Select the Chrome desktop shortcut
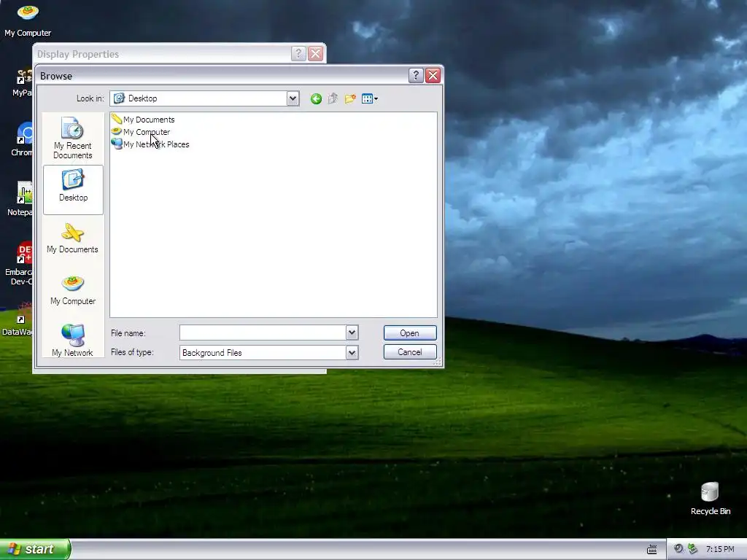747x560 pixels. coord(22,139)
